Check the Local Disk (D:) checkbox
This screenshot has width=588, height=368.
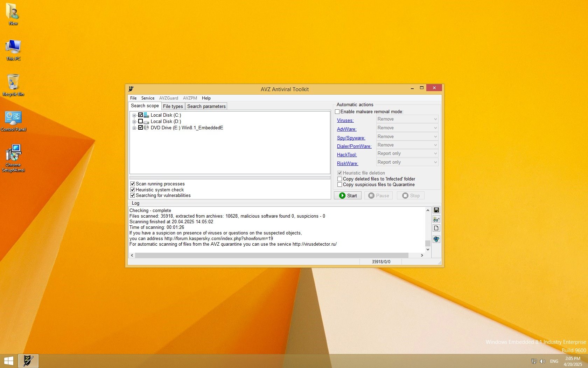(140, 121)
